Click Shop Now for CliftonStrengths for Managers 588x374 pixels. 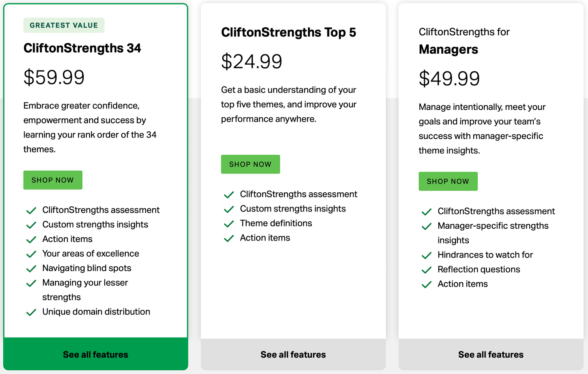(448, 181)
